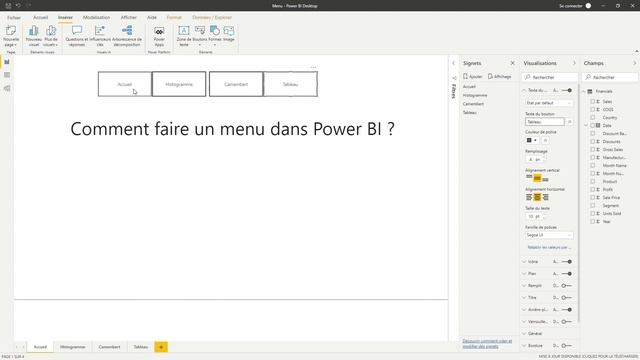Screen dimensions: 640x360
Task: Click Rétablir les valeurs par défaut link
Action: [549, 247]
